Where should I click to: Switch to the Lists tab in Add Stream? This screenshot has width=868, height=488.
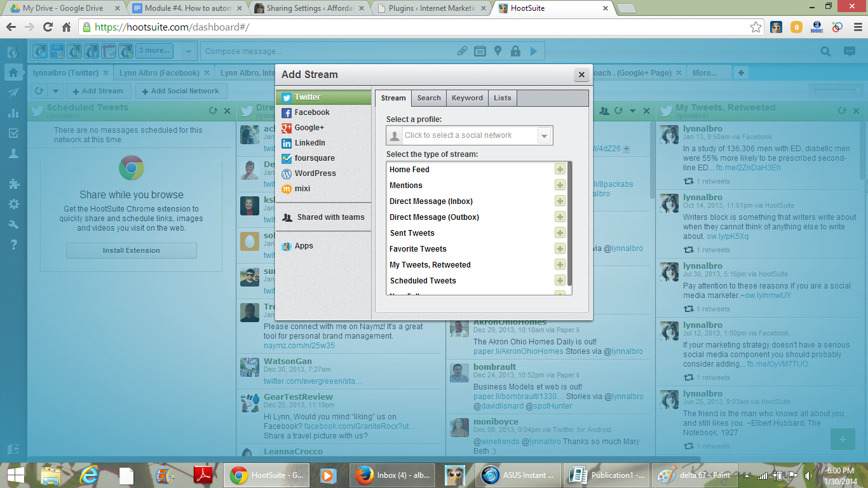pyautogui.click(x=503, y=98)
